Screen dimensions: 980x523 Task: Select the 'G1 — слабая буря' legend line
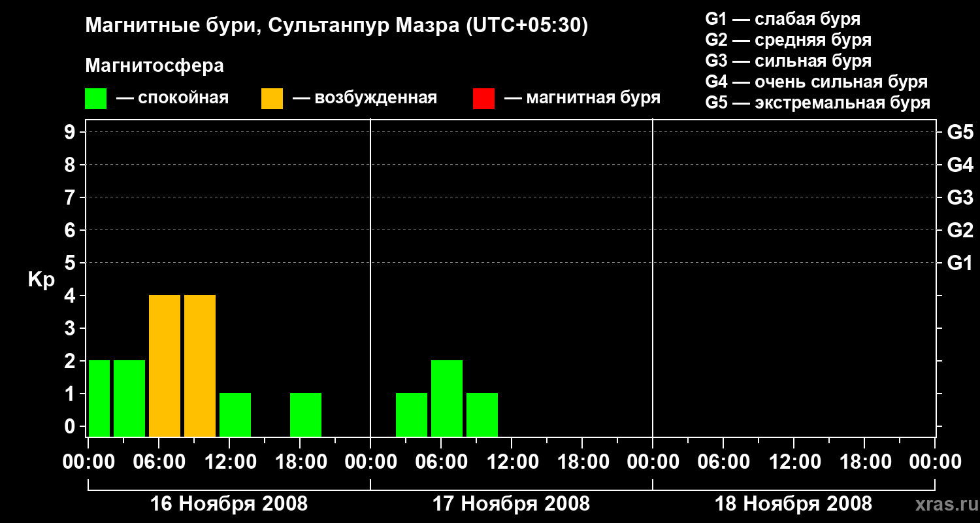(x=783, y=19)
